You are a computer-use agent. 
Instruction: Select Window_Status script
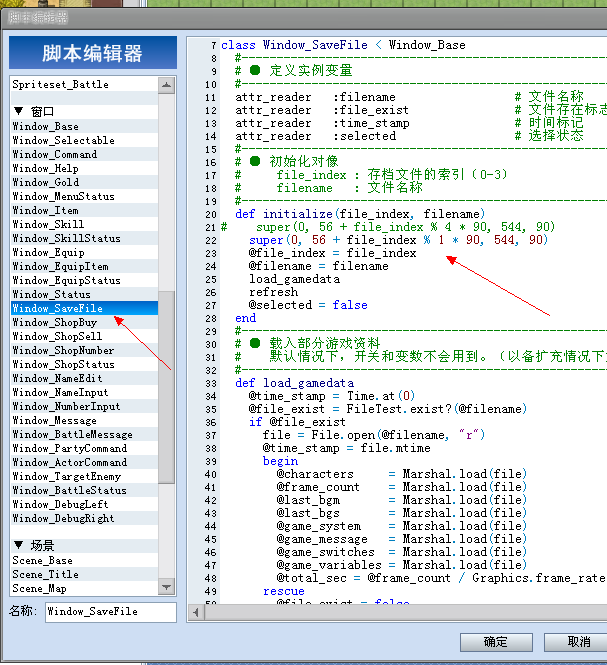[x=84, y=294]
